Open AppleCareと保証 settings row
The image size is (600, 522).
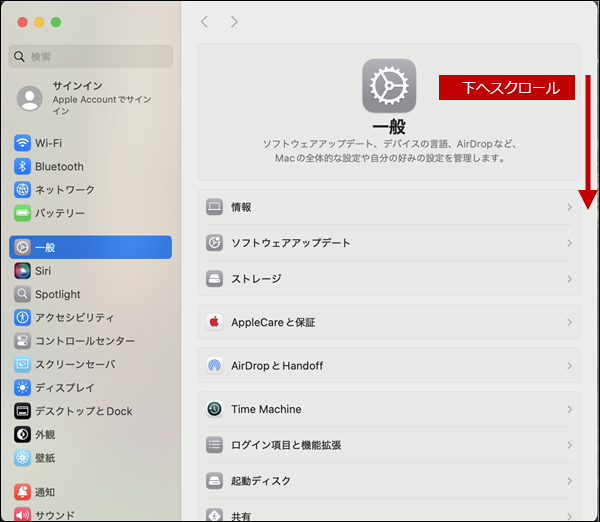pos(389,322)
